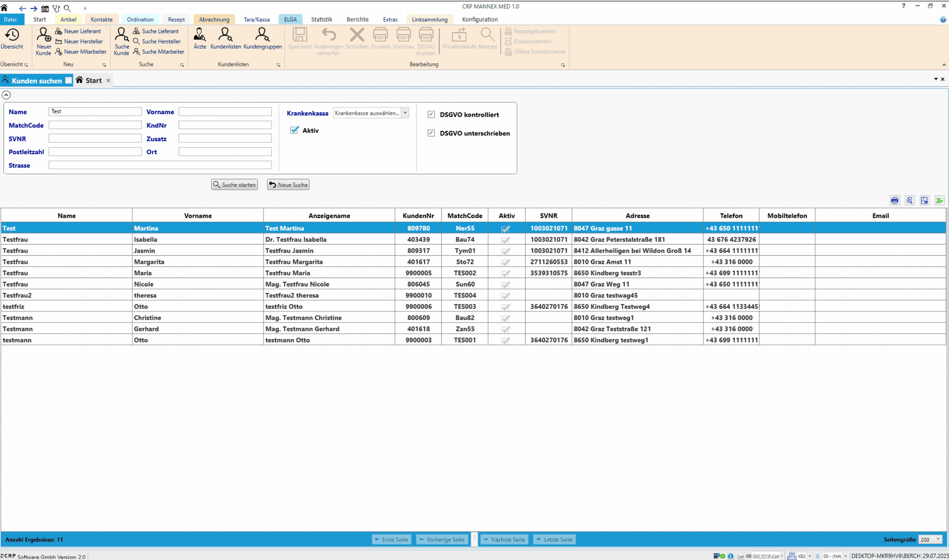
Task: Click the save-export icon above the table
Action: (924, 200)
